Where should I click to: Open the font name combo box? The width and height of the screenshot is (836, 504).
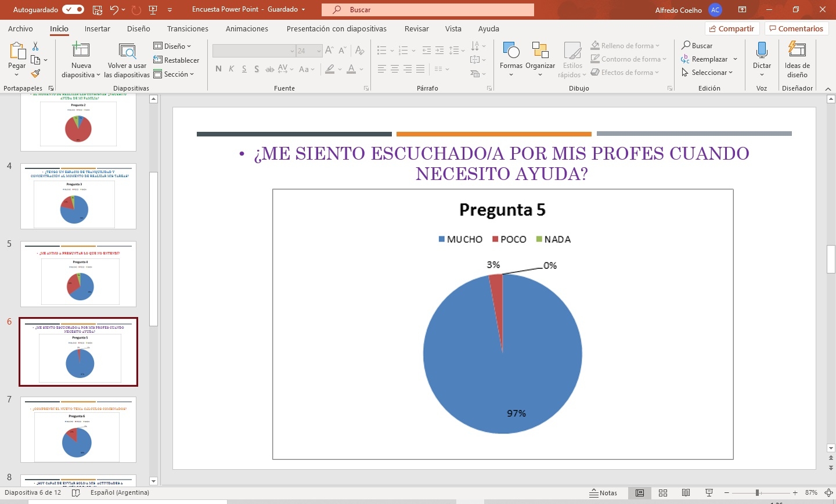[x=254, y=51]
